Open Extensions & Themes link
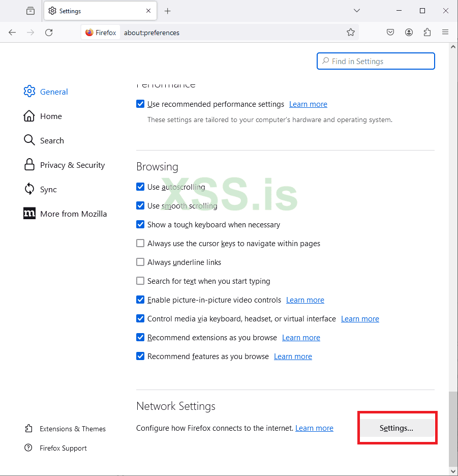The width and height of the screenshot is (458, 476). 73,429
